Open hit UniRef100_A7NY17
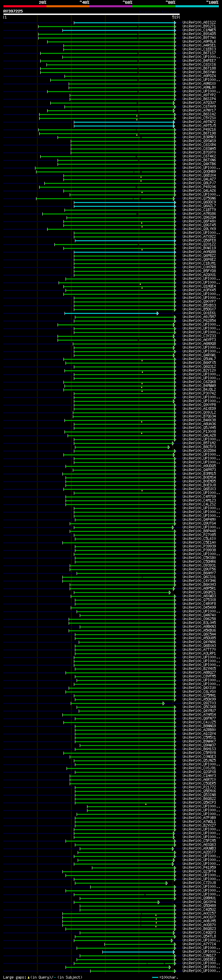222x980 pixels. click(199, 110)
